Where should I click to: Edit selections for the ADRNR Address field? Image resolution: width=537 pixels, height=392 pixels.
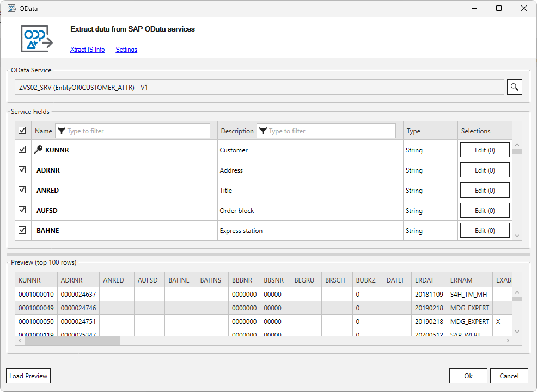[x=484, y=169]
